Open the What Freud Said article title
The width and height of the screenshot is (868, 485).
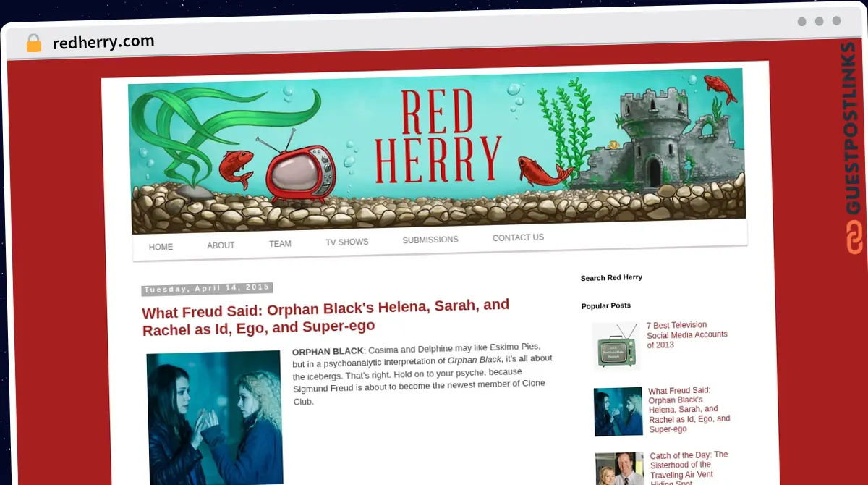point(325,317)
